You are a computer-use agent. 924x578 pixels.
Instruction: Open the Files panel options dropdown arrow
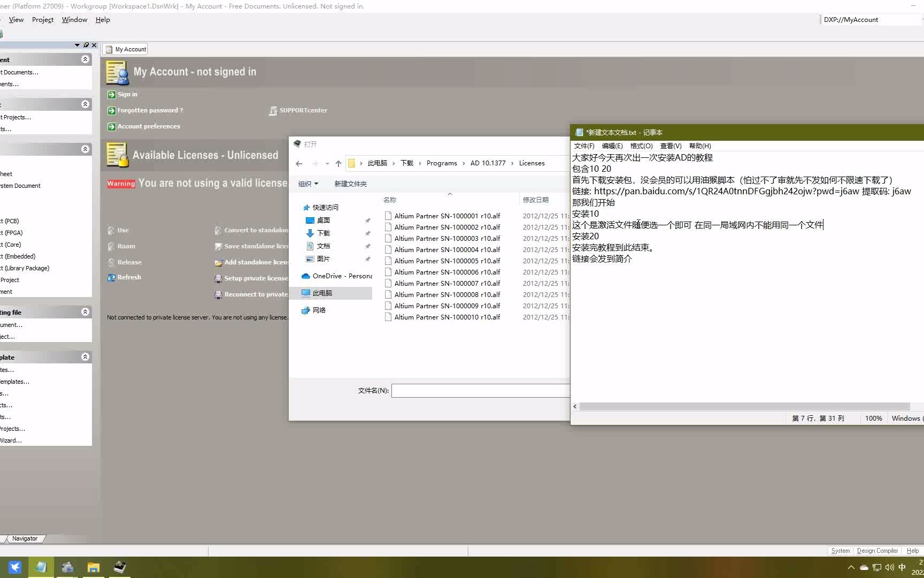77,45
